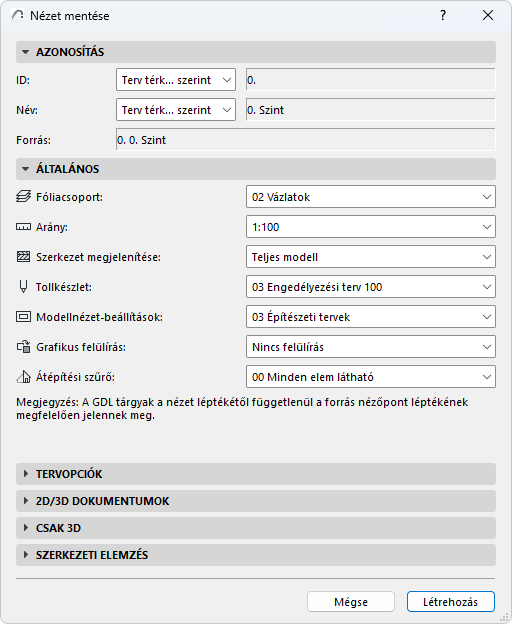Click the 'Modellnézet-beállítások:' label
This screenshot has height=624, width=512.
coord(99,317)
